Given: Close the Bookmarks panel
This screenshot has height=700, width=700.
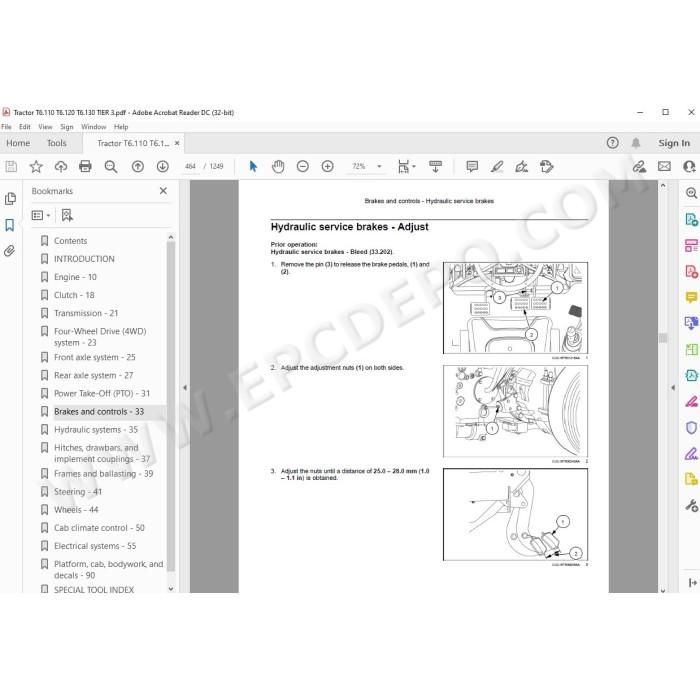Looking at the screenshot, I should pos(163,191).
